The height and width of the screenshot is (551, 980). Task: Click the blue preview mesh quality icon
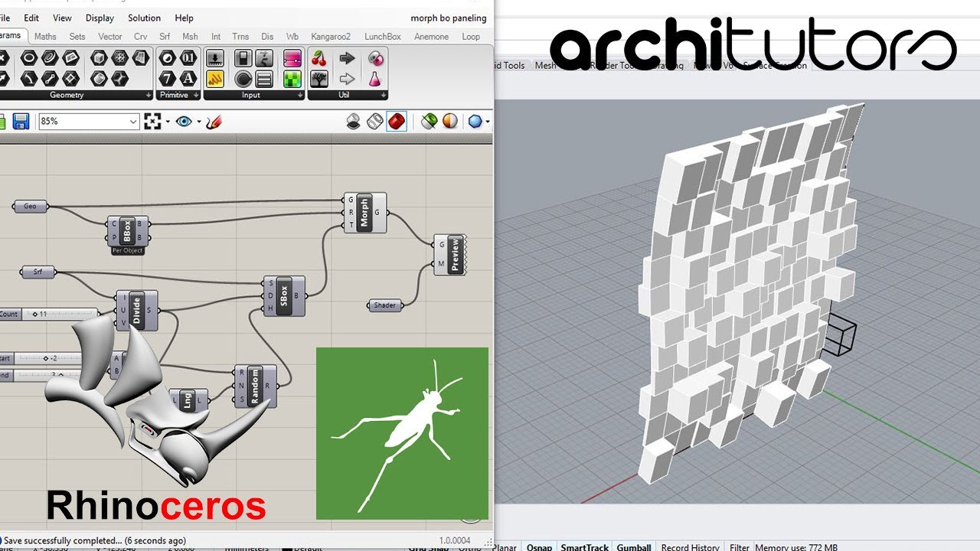[475, 121]
